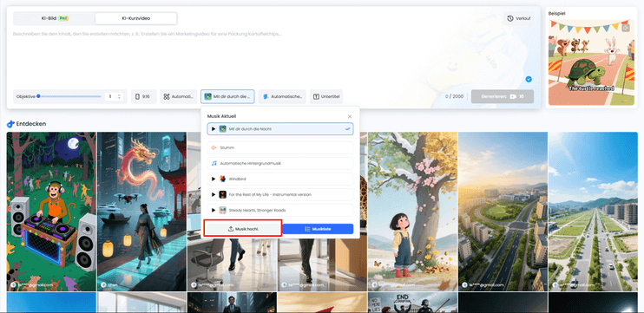Open the Verlauf history
This screenshot has width=644, height=313.
pyautogui.click(x=518, y=18)
